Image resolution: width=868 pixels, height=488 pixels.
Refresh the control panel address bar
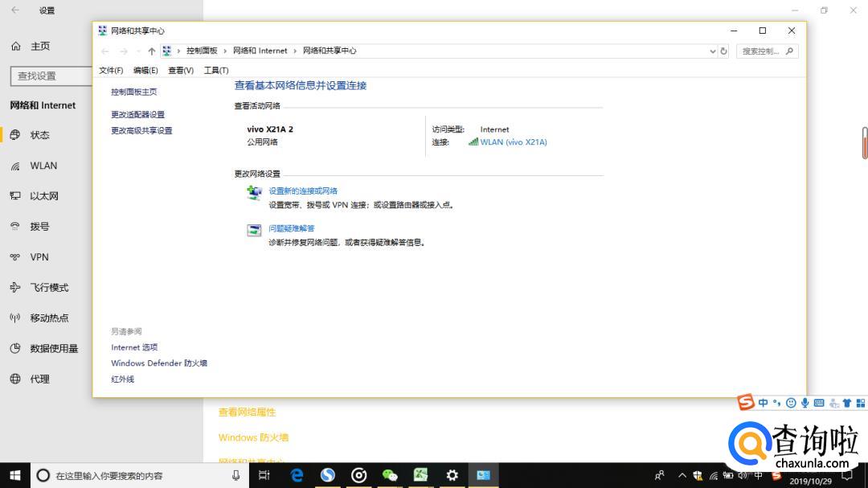coord(723,51)
